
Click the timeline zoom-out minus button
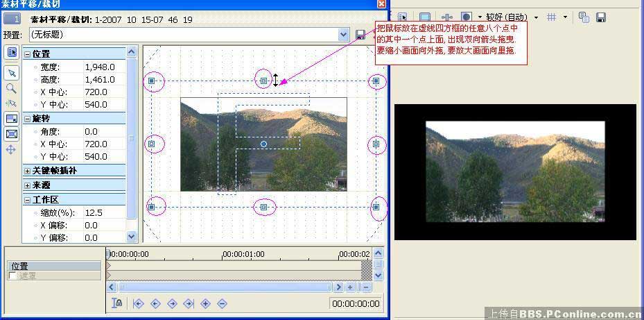coord(366,287)
